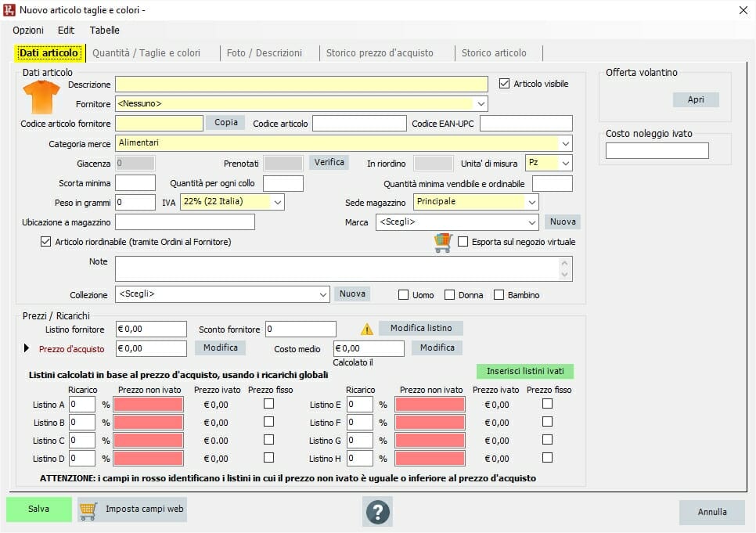The width and height of the screenshot is (756, 533).
Task: Open the Fornitore dropdown
Action: pyautogui.click(x=481, y=104)
